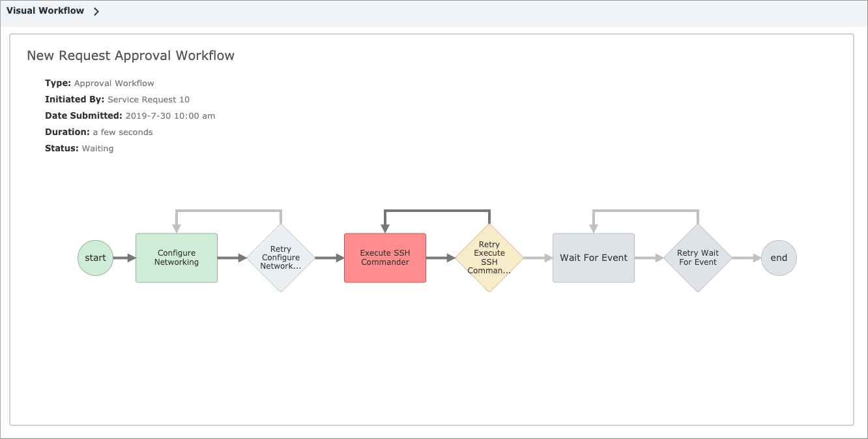Click the Approval Workflow type value

114,83
